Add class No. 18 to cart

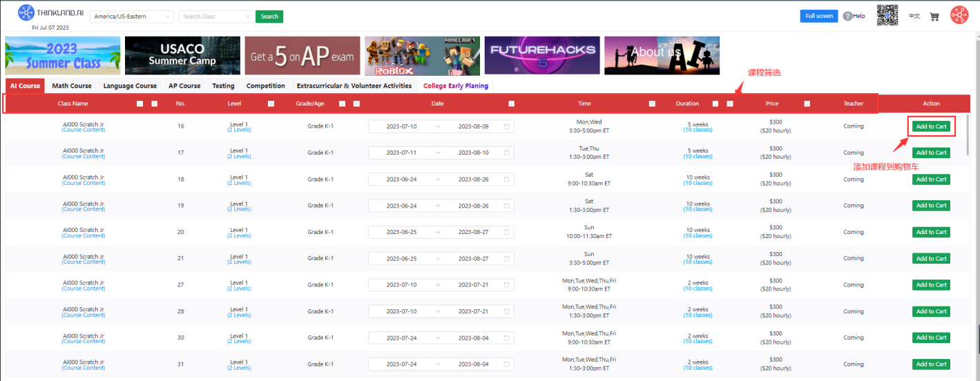click(931, 179)
